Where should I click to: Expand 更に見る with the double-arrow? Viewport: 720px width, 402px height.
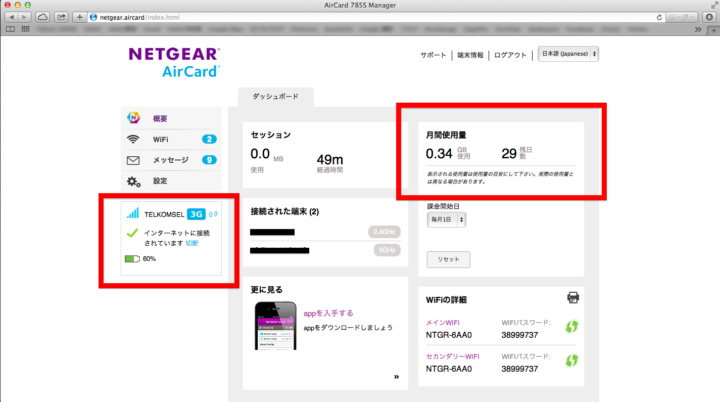(396, 377)
